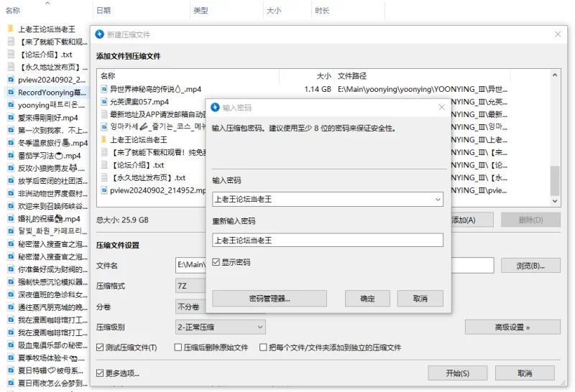This screenshot has height=392, width=575.
Task: Toggle the 测试压缩文件(T) checkbox
Action: tap(100, 347)
